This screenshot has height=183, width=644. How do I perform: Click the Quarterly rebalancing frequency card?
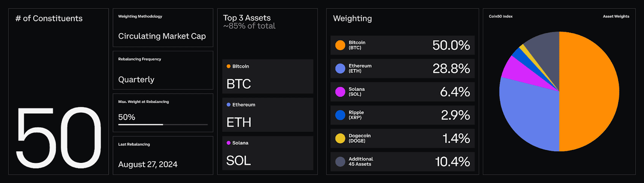point(163,70)
